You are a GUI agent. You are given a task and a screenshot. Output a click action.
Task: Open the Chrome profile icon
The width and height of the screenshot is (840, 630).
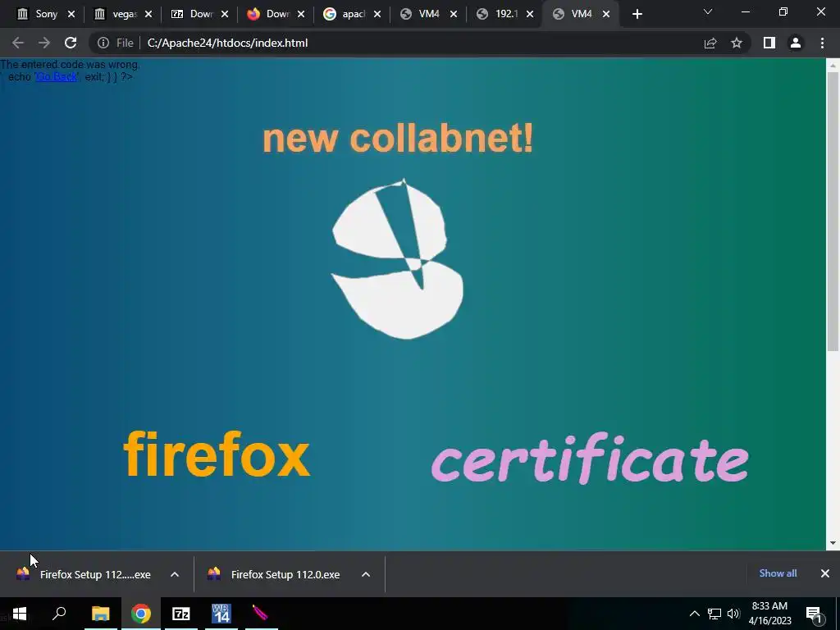pos(796,43)
